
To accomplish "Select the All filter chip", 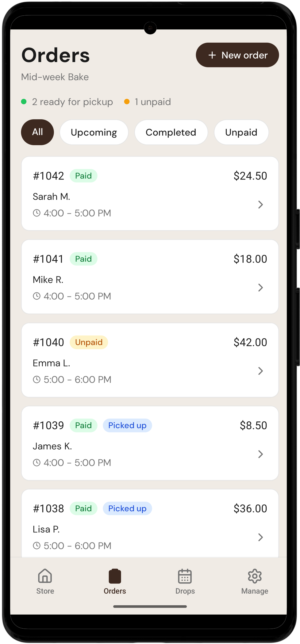I will tap(37, 132).
